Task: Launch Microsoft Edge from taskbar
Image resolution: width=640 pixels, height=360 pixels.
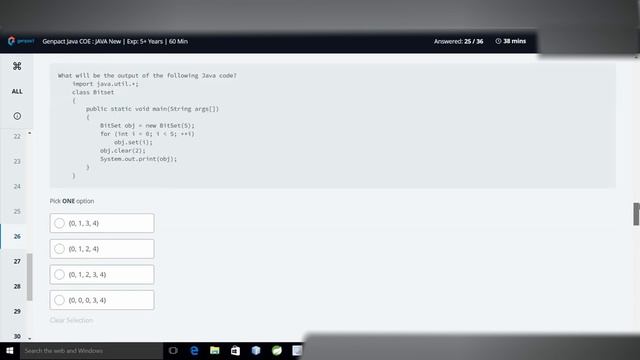Action: point(194,351)
